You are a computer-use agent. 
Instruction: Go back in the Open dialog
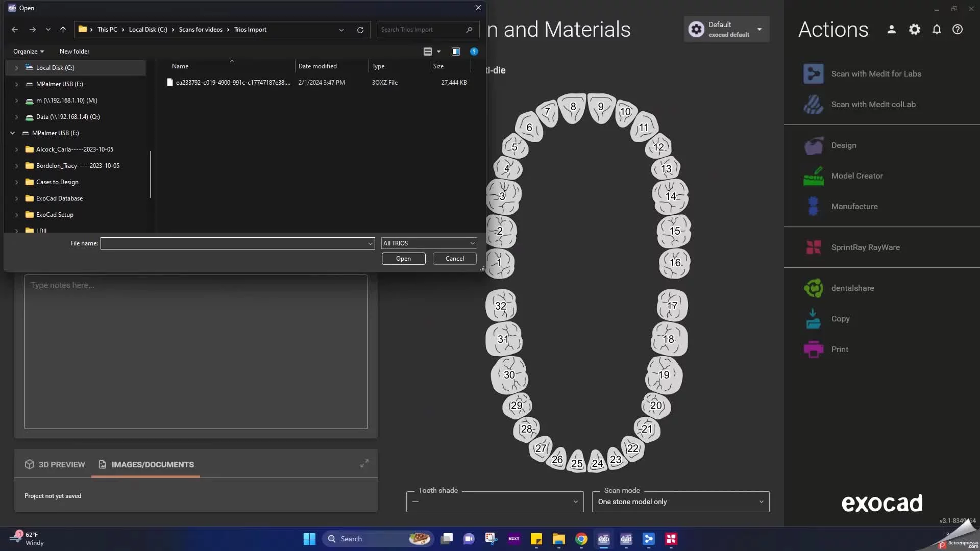pyautogui.click(x=15, y=30)
